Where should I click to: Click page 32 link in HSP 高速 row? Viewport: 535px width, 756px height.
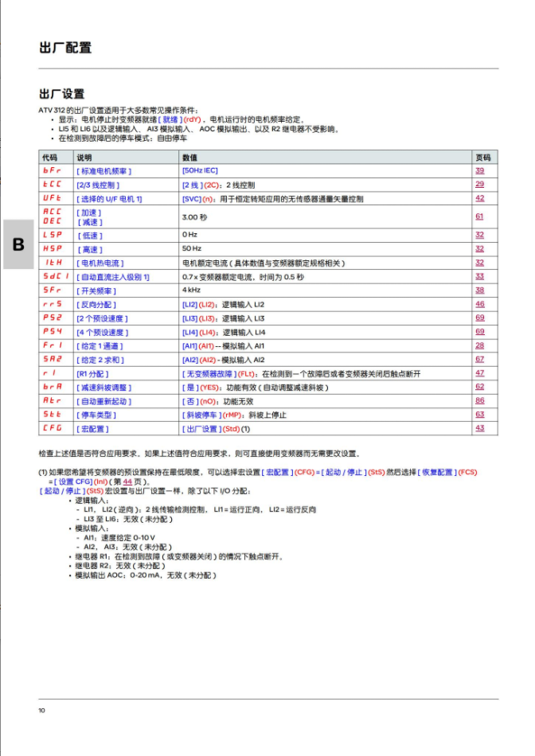coord(479,249)
